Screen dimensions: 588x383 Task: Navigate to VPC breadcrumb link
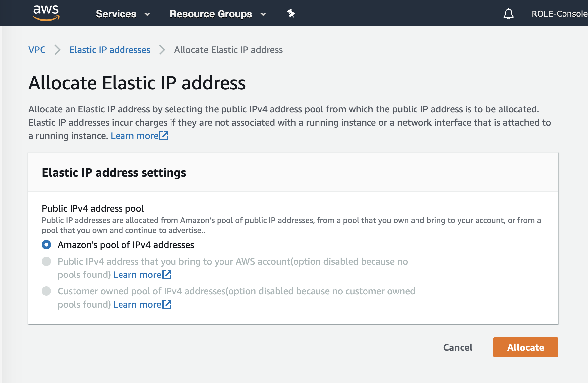pyautogui.click(x=37, y=50)
